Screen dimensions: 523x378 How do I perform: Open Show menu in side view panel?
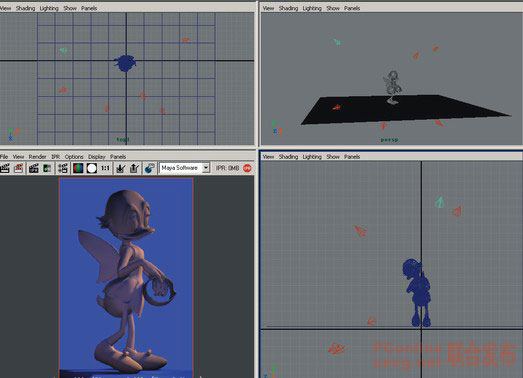333,156
